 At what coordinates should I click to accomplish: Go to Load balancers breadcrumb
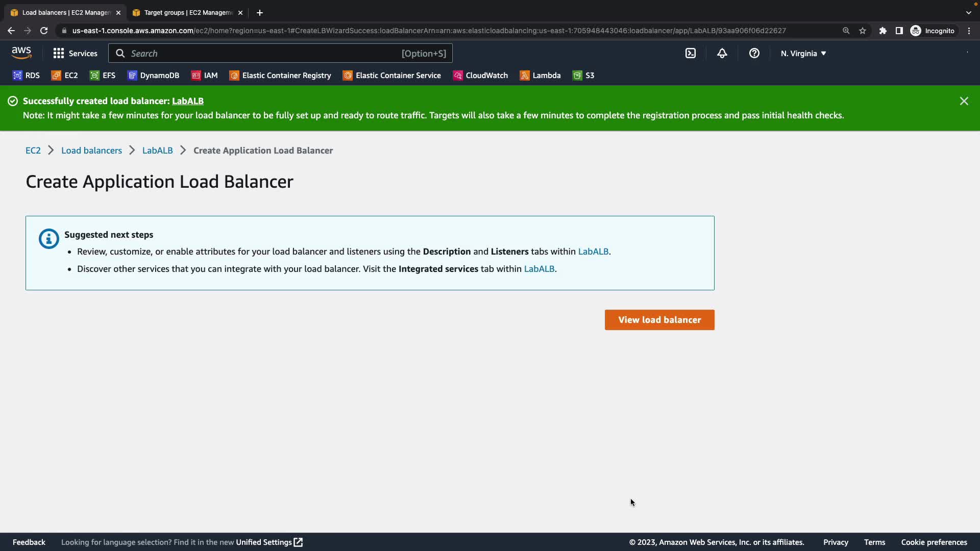click(x=91, y=151)
